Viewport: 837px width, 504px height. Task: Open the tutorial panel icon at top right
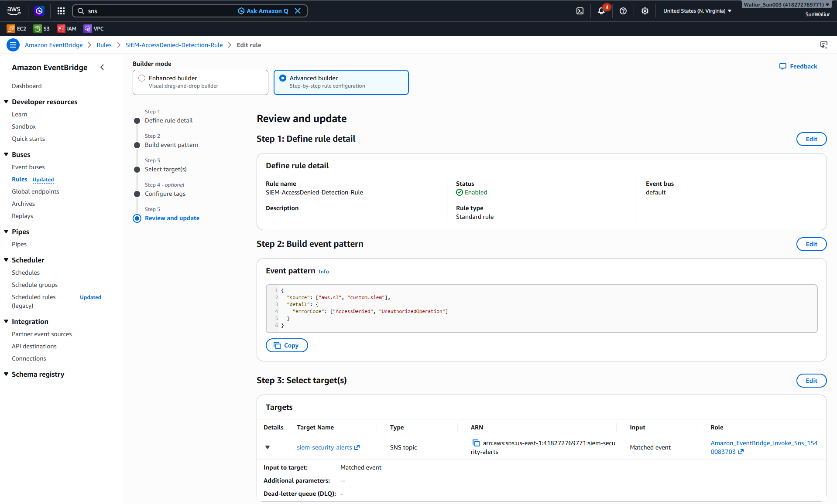coord(824,45)
